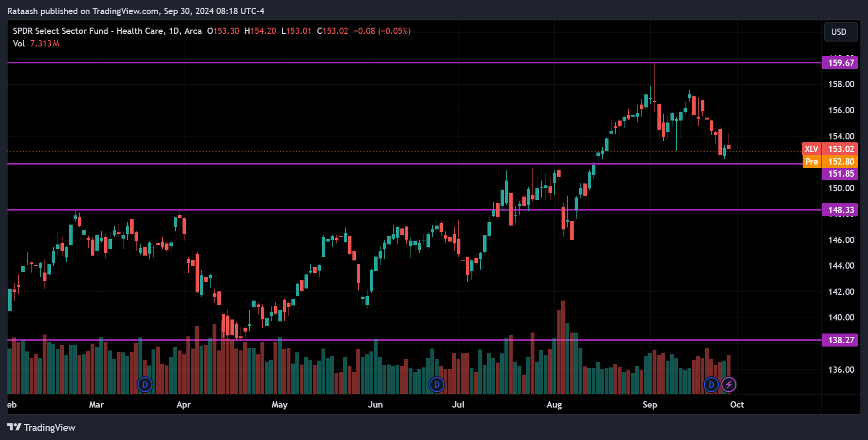
Task: Click the Oct label on time axis
Action: (737, 405)
